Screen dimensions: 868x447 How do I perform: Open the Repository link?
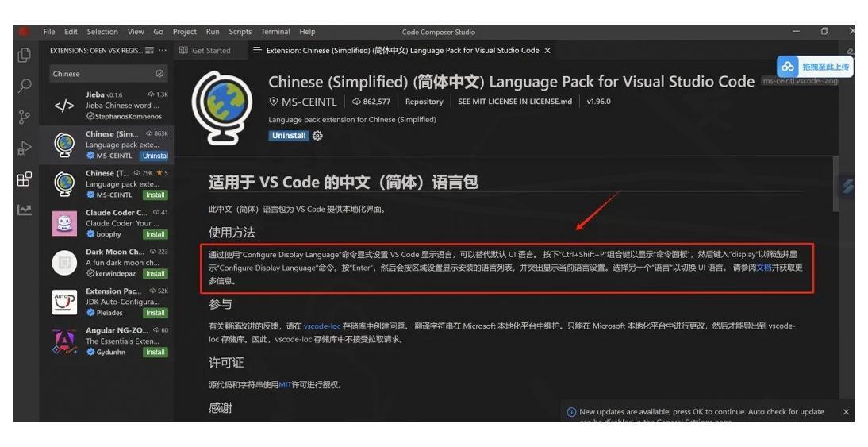click(x=424, y=102)
